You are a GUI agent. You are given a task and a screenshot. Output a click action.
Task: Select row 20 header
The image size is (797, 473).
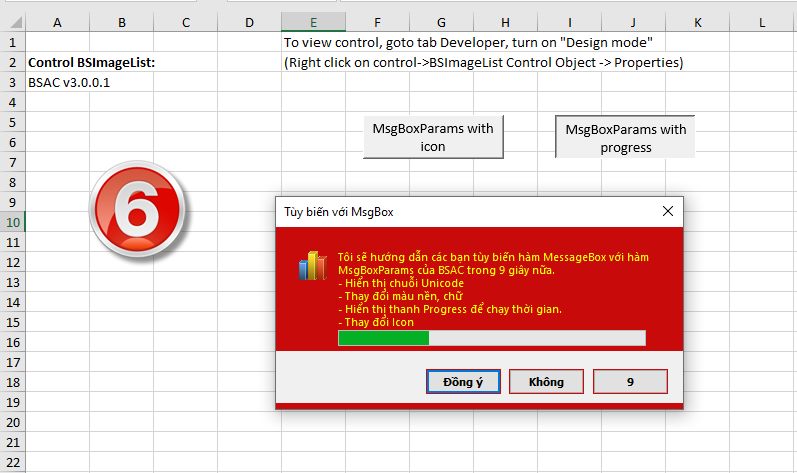point(13,422)
